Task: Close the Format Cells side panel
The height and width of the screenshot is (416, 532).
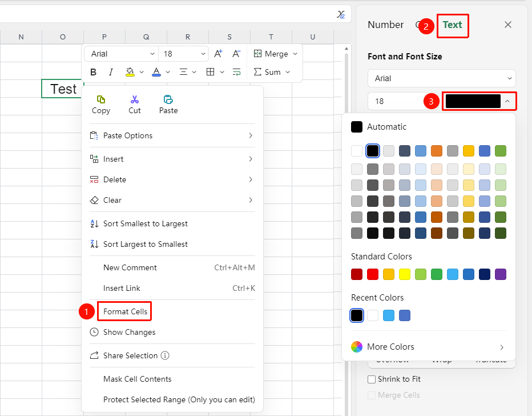Action: tap(508, 25)
